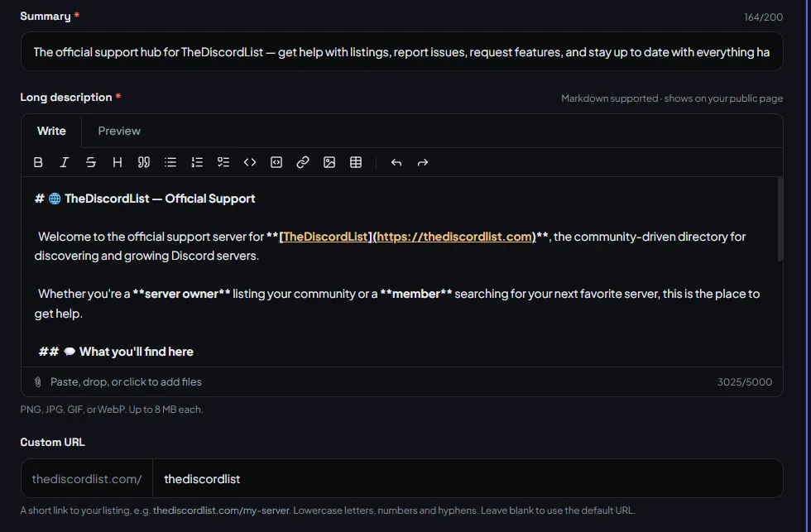Click the 'thediscordlist.com/' URL prefix
The width and height of the screenshot is (811, 532).
tap(87, 479)
